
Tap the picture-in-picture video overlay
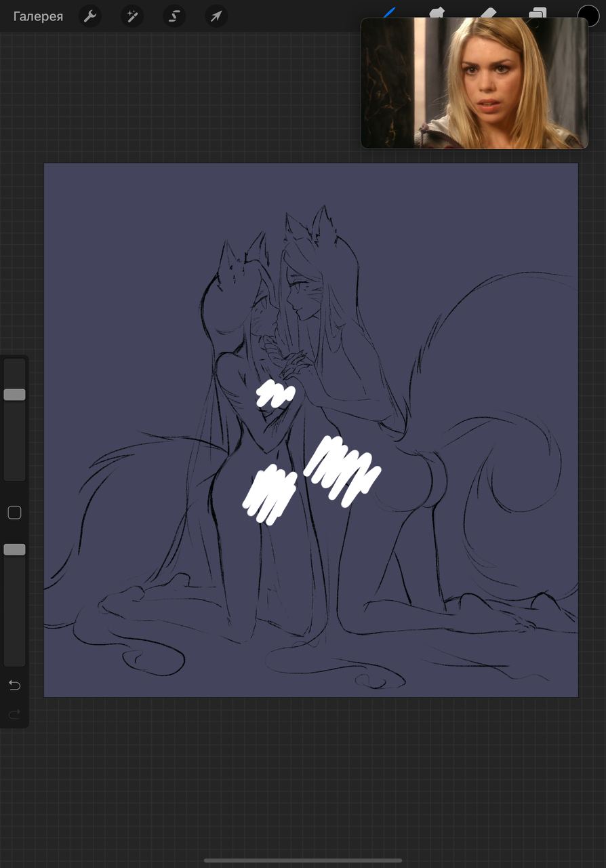pyautogui.click(x=474, y=83)
